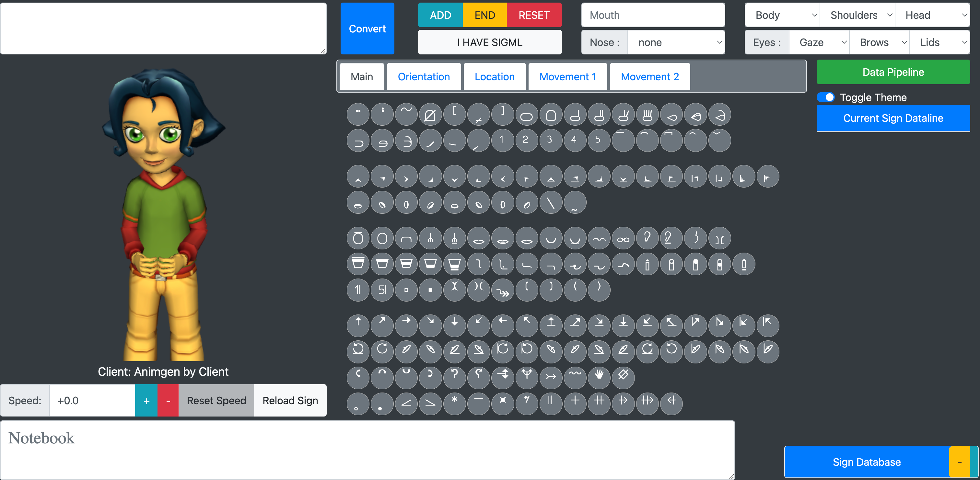The image size is (980, 480).
Task: Insert the small filled square symbol
Action: 430,290
